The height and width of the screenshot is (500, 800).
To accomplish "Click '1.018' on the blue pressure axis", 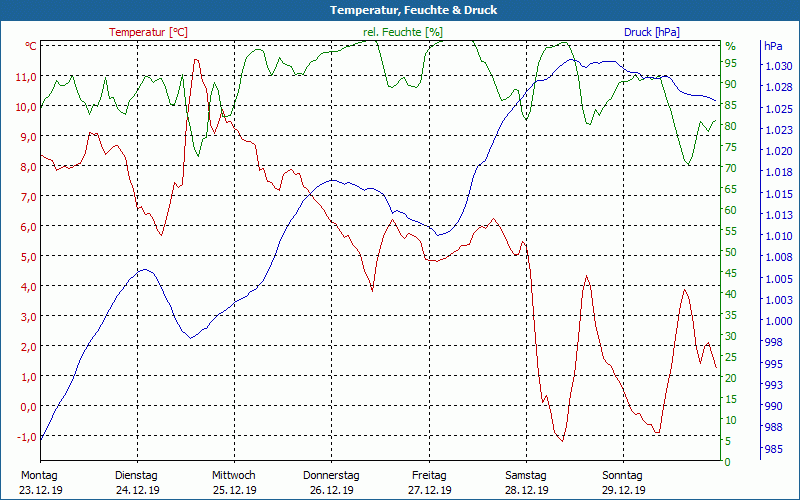I will [x=779, y=172].
